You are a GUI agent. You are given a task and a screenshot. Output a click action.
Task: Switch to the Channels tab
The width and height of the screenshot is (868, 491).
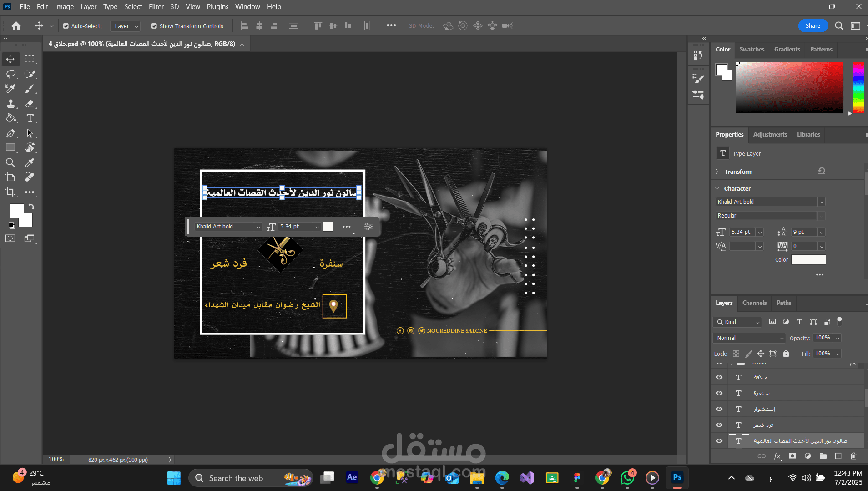coord(754,303)
